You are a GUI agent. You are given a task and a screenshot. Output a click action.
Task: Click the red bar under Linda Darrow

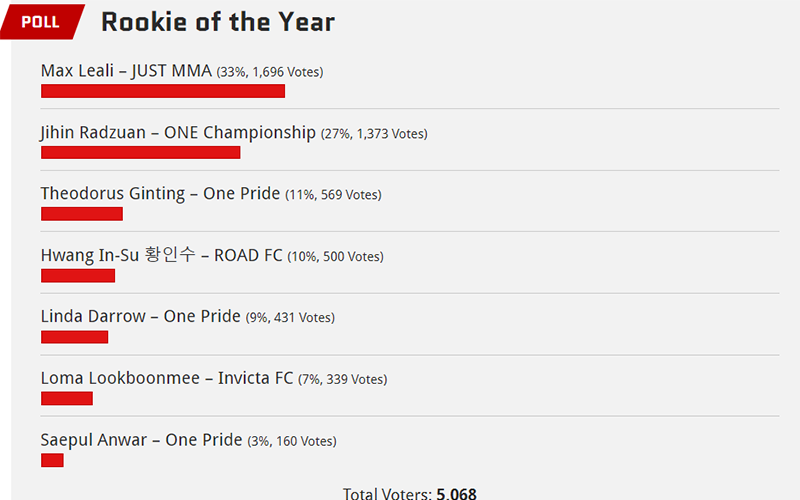tap(74, 337)
